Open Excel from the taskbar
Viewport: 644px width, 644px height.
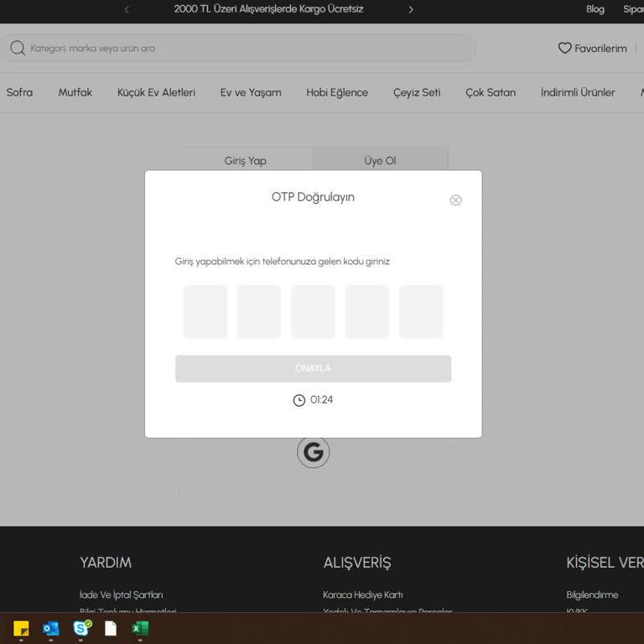[x=140, y=629]
